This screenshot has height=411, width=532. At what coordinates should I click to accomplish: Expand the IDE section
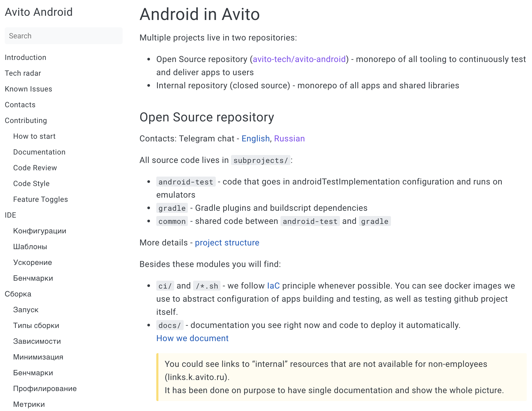[10, 215]
